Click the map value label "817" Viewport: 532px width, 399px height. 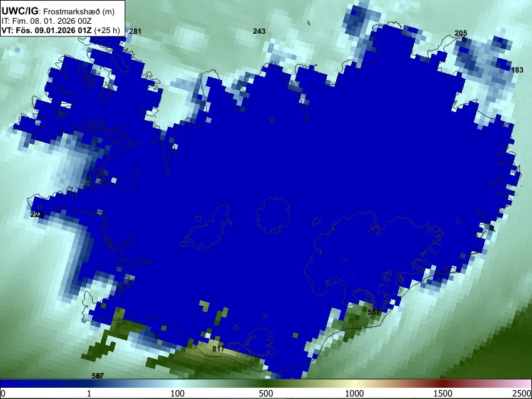tap(218, 349)
